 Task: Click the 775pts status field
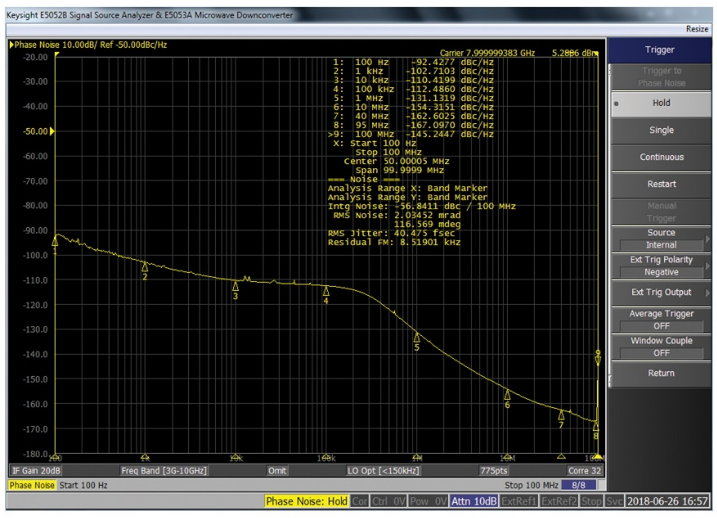tap(493, 470)
